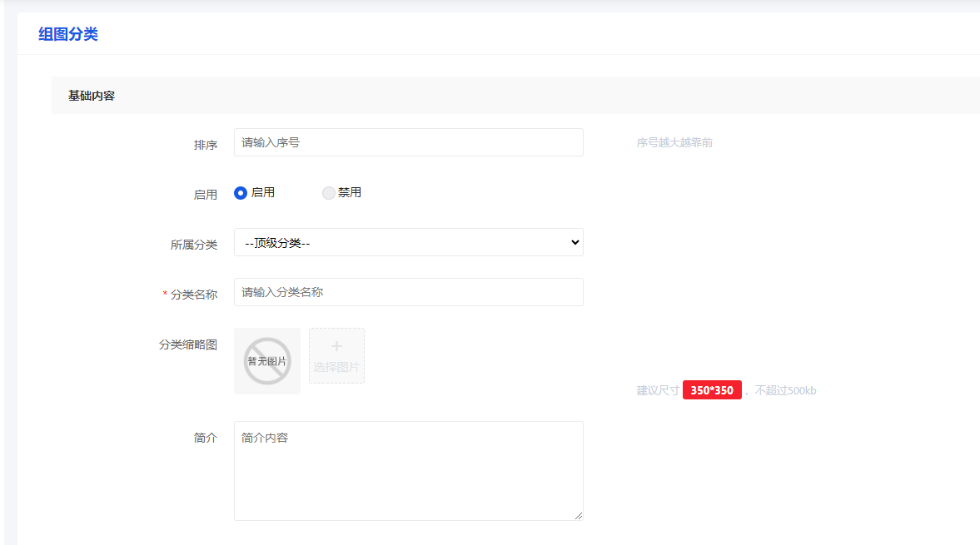Click the red required asterisk by 分类名称
Image resolution: width=980 pixels, height=545 pixels.
(165, 294)
